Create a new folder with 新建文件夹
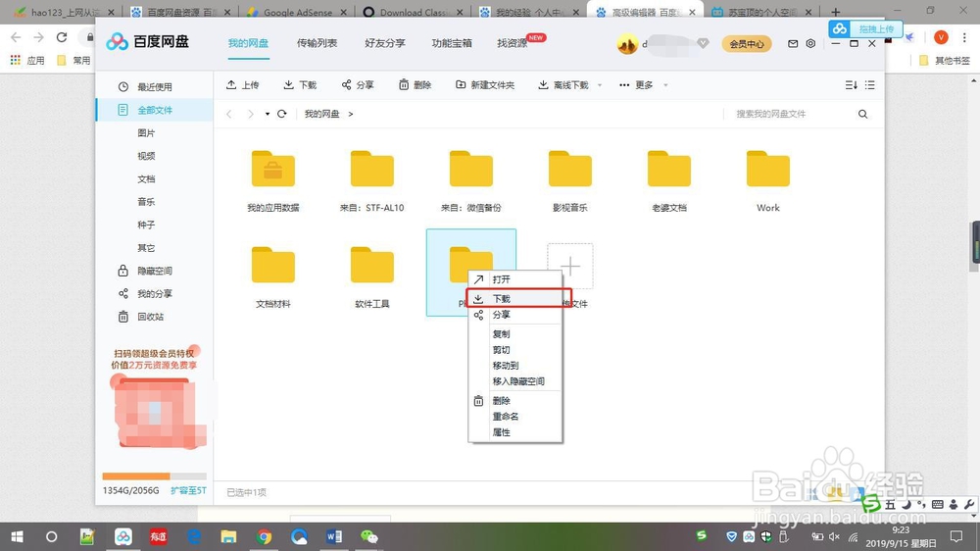Image resolution: width=980 pixels, height=551 pixels. pos(485,85)
